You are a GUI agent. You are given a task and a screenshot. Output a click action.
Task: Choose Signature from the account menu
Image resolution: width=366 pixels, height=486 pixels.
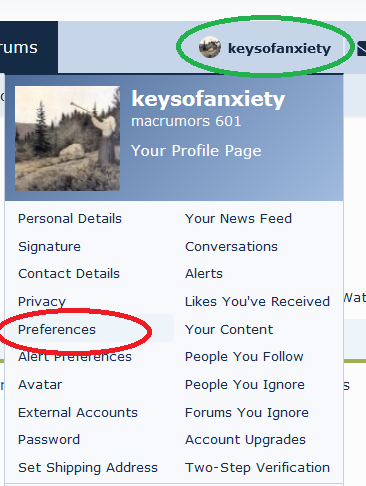49,247
